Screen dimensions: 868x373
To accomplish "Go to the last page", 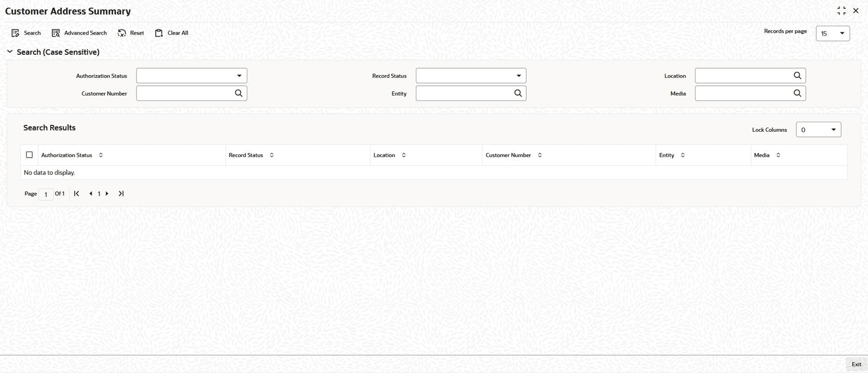I will (121, 193).
